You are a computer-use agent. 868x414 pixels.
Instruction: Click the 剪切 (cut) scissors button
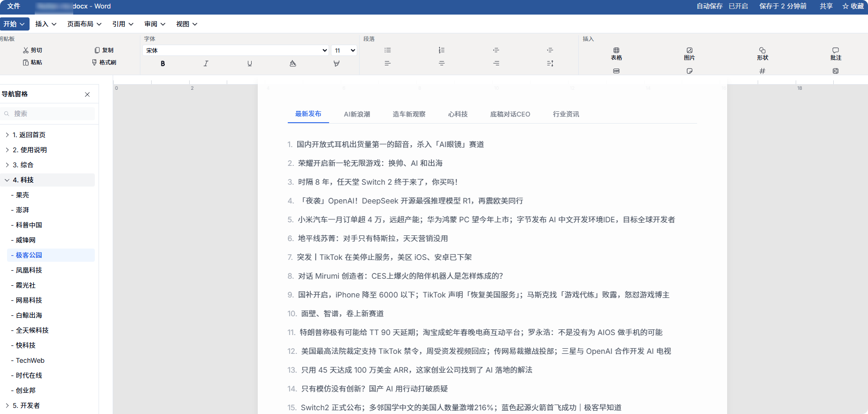pos(32,50)
